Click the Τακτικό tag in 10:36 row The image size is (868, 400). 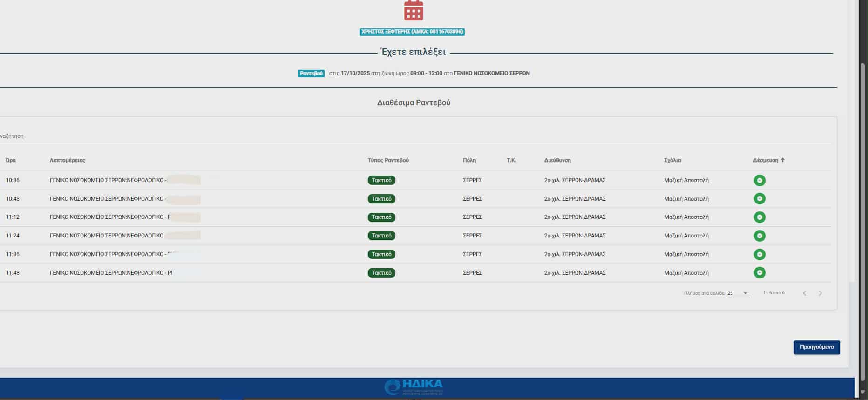(x=381, y=180)
